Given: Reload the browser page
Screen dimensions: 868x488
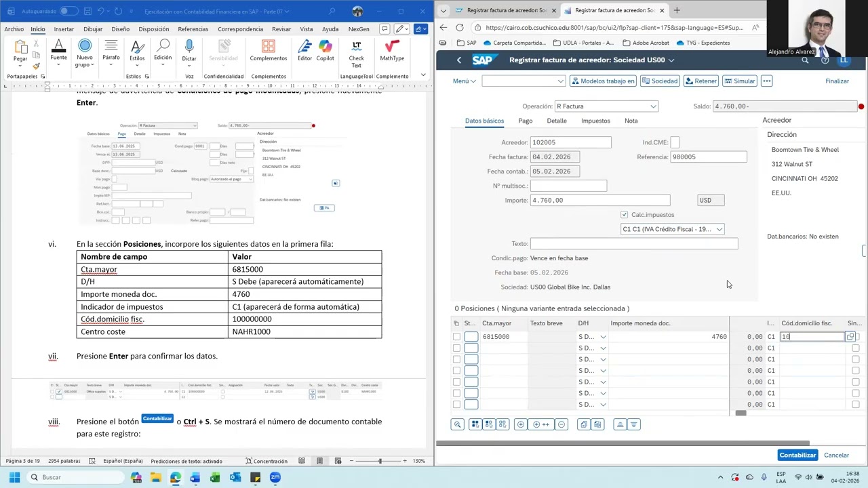Looking at the screenshot, I should point(460,28).
